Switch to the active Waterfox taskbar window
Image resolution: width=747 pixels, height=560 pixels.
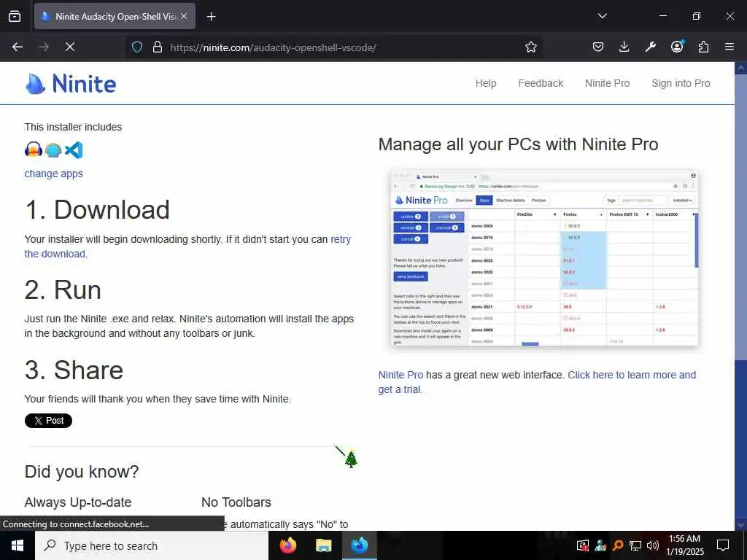pos(359,545)
